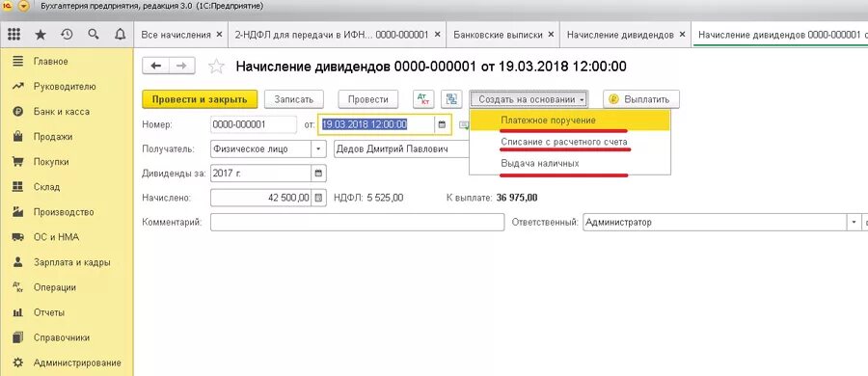Choose Выдача наличных from menu

570,164
